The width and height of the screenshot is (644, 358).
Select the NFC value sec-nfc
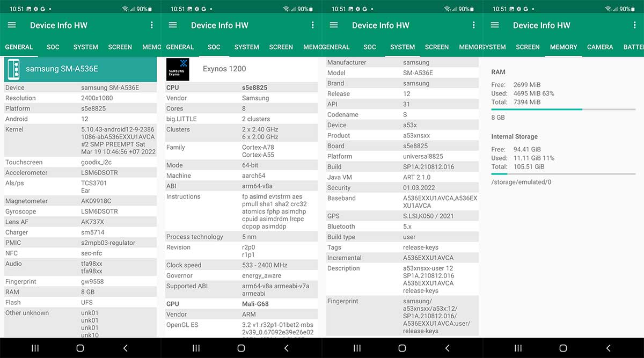point(92,253)
